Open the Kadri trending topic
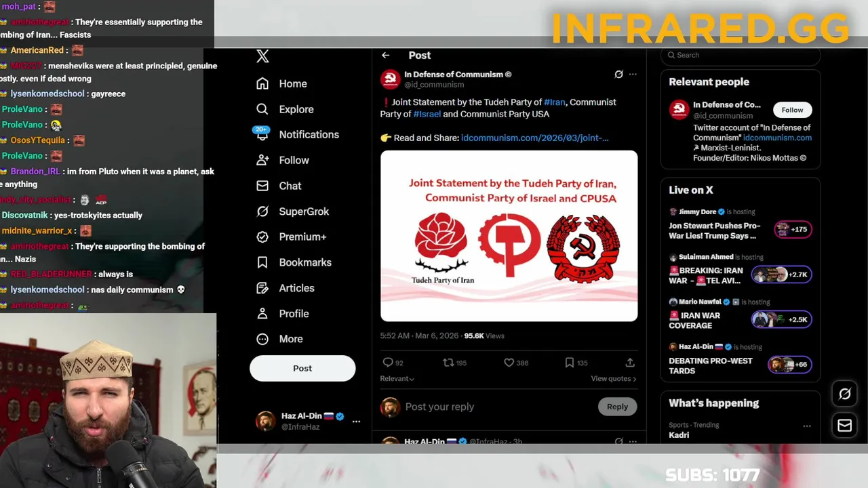This screenshot has width=868, height=488. click(679, 435)
